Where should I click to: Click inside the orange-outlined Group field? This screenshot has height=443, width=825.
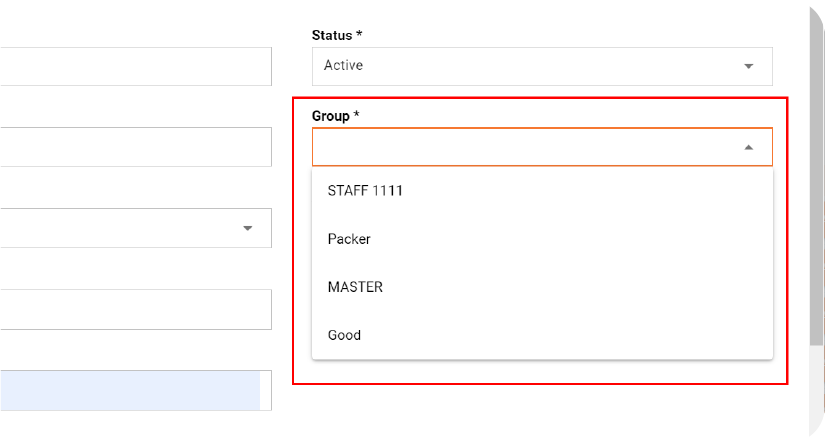[x=542, y=147]
